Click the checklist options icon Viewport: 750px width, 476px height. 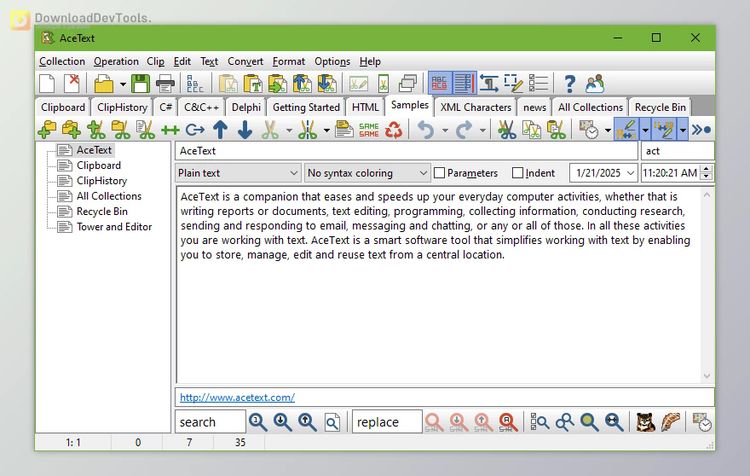click(539, 84)
